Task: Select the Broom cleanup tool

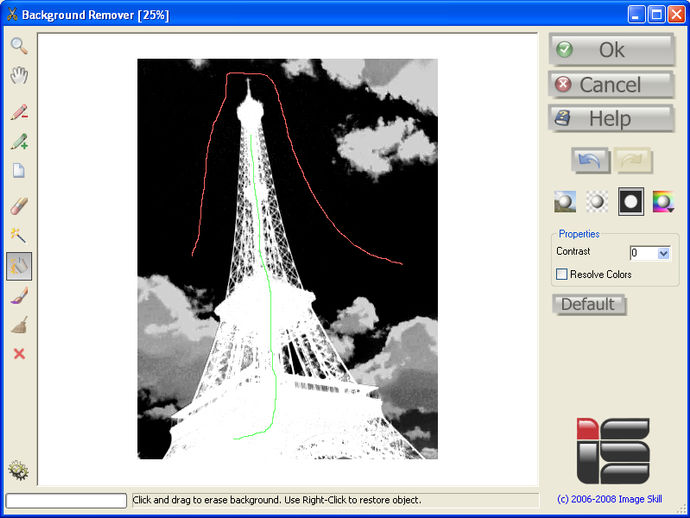Action: click(19, 325)
